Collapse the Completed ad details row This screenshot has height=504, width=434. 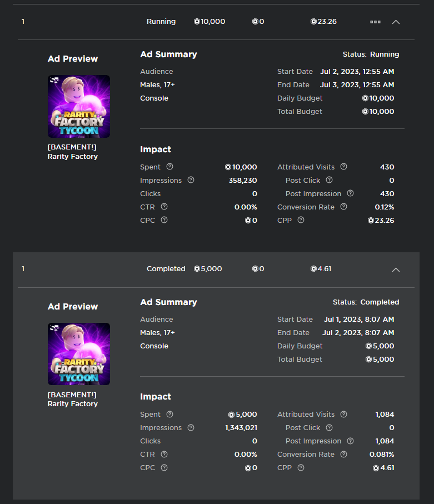click(396, 270)
